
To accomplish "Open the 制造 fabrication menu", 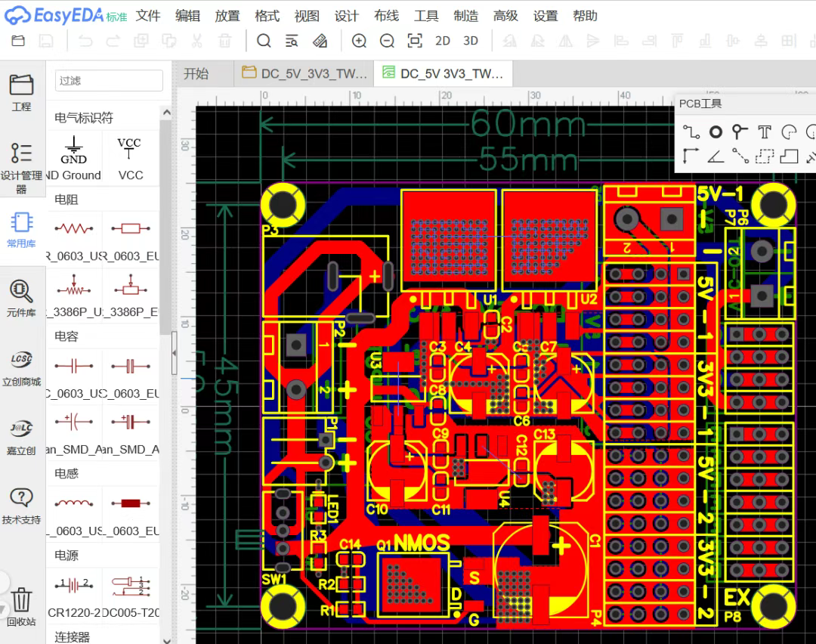I will (465, 16).
